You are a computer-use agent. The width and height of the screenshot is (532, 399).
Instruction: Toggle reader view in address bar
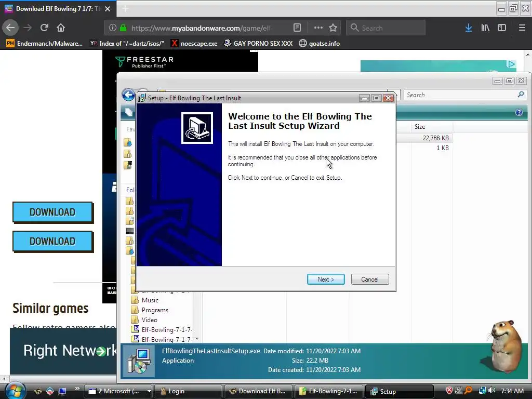(x=297, y=28)
